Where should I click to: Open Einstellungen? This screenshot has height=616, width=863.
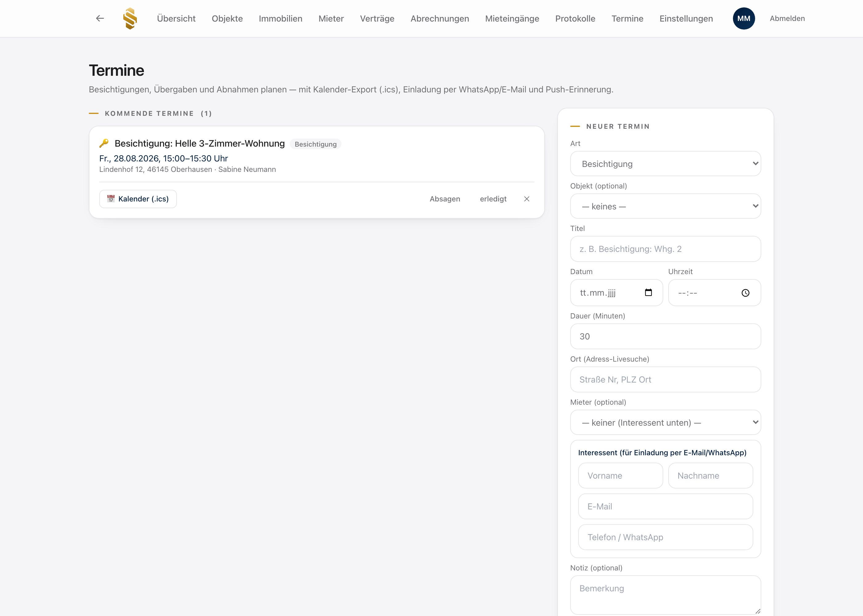[x=686, y=18]
